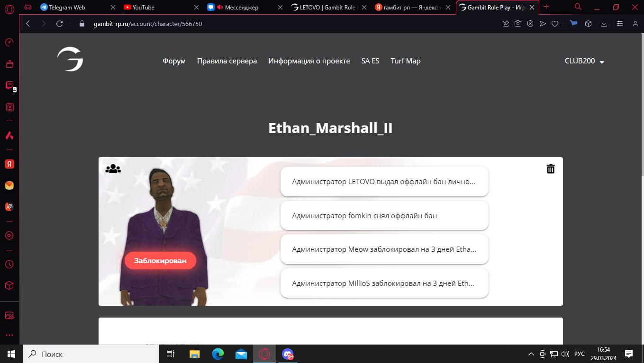
Task: Click the trash delete icon on character card
Action: 550,169
